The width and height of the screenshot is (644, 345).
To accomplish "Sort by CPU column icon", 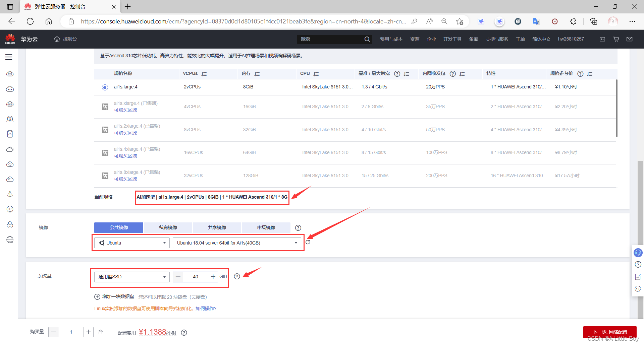I will point(316,74).
